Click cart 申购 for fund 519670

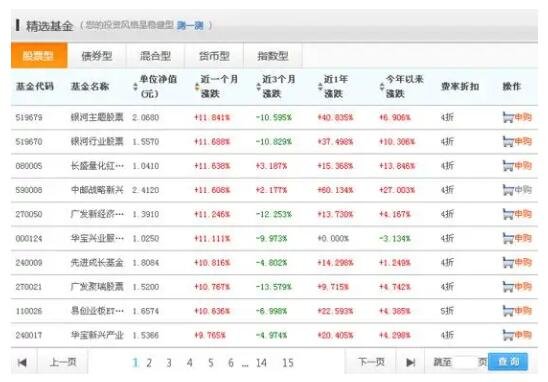point(517,141)
